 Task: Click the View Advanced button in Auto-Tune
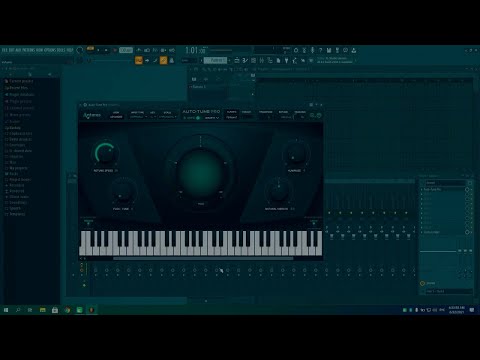pyautogui.click(x=116, y=117)
